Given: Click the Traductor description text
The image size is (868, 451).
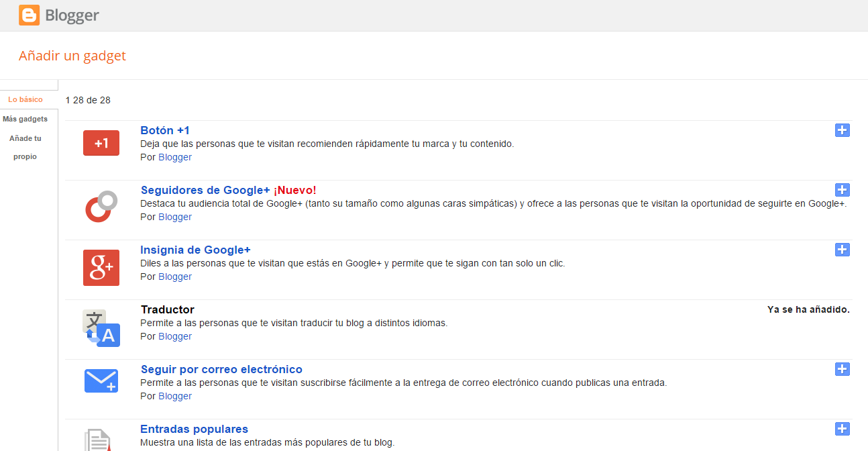Looking at the screenshot, I should click(294, 323).
